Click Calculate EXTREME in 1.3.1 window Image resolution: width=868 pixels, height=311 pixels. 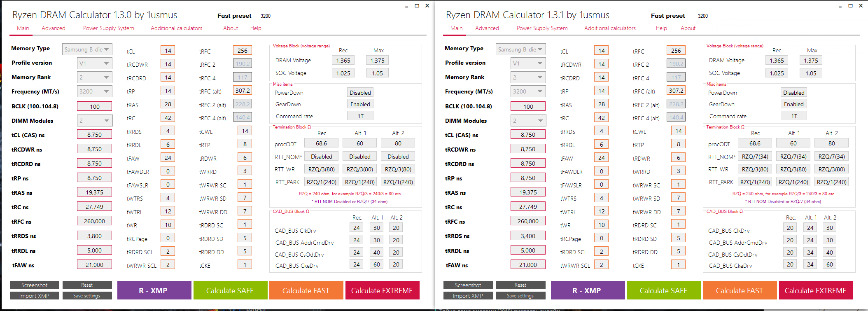[x=816, y=290]
